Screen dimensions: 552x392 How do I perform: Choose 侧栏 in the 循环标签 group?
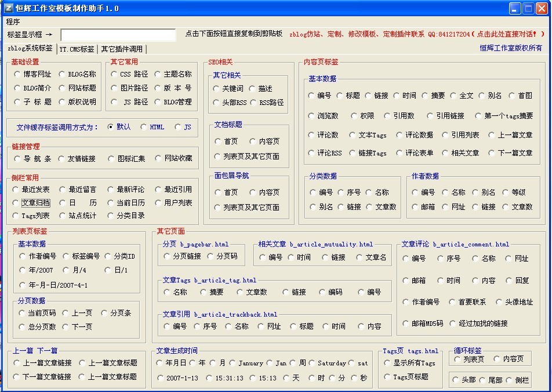[x=509, y=380]
